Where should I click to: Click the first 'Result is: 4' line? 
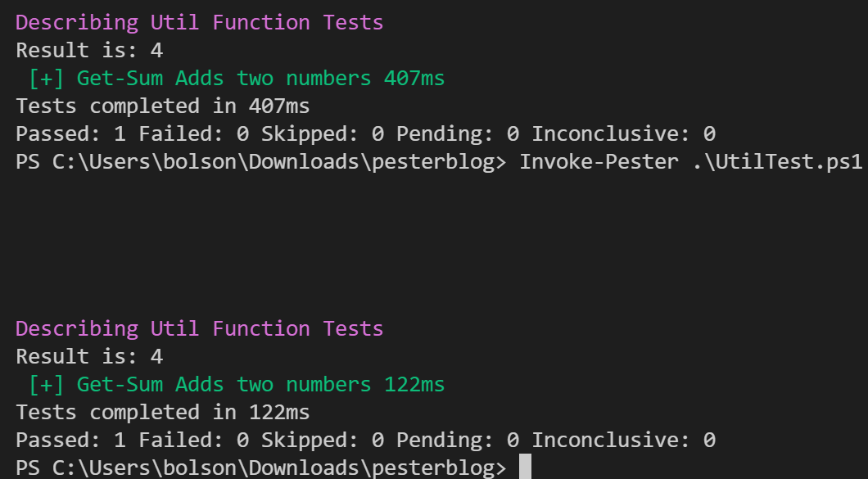[89, 51]
